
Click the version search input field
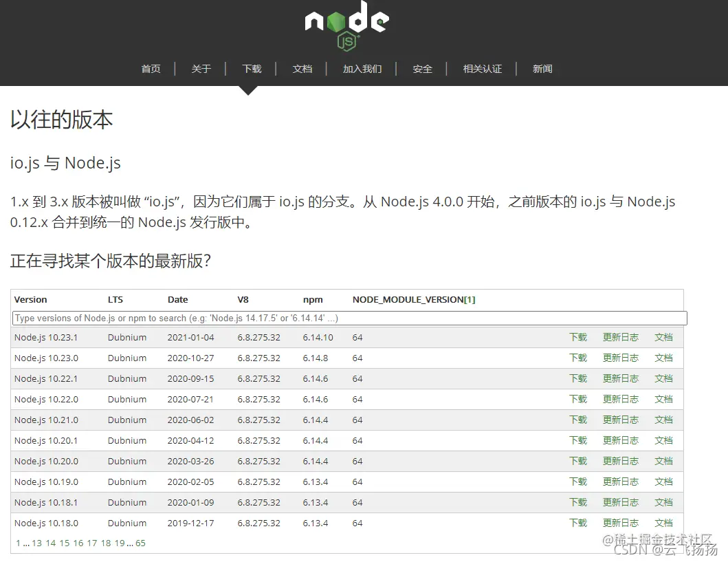(350, 318)
